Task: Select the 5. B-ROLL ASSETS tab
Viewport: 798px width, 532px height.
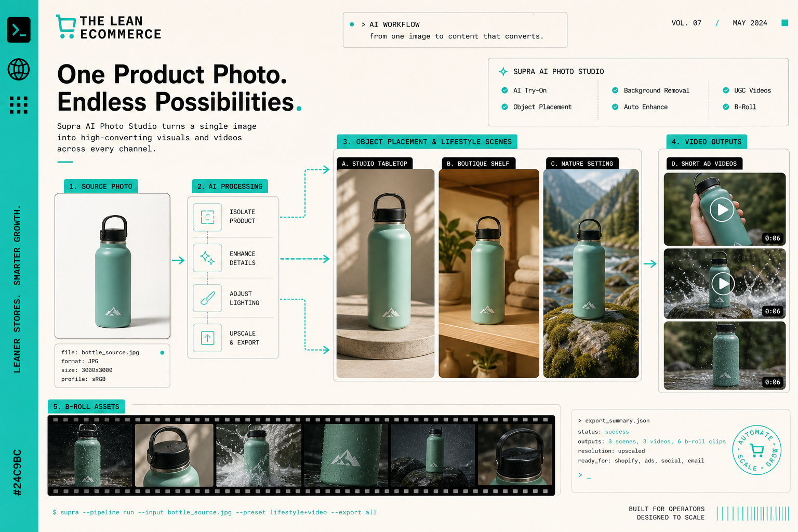Action: pyautogui.click(x=86, y=407)
